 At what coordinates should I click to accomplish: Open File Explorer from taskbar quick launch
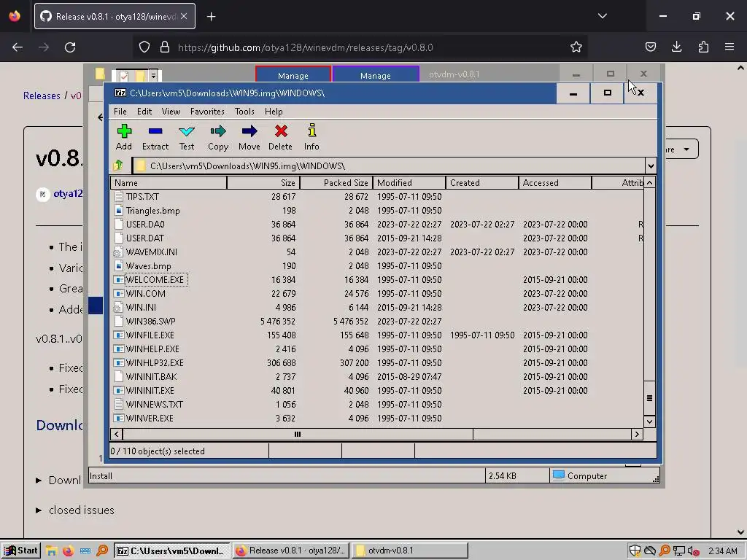52,551
